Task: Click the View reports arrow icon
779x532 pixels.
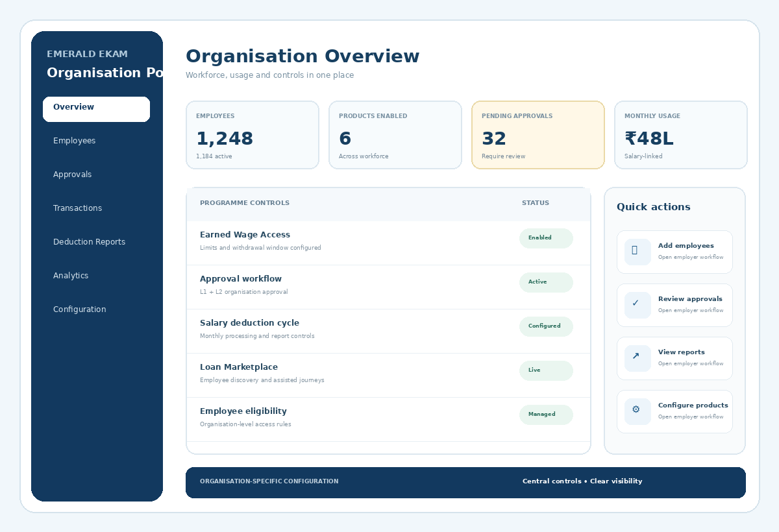Action: pyautogui.click(x=637, y=358)
